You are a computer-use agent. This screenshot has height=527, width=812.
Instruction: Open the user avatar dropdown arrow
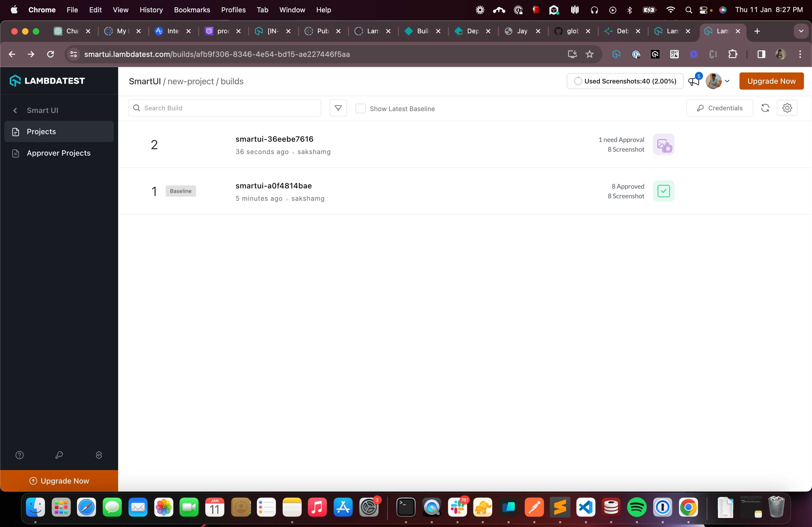727,81
